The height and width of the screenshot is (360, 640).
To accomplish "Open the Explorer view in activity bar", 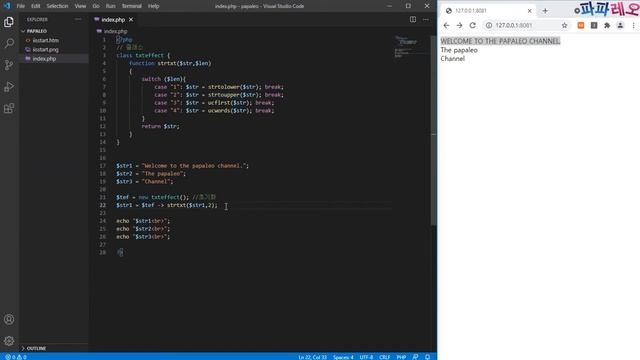I will point(9,22).
